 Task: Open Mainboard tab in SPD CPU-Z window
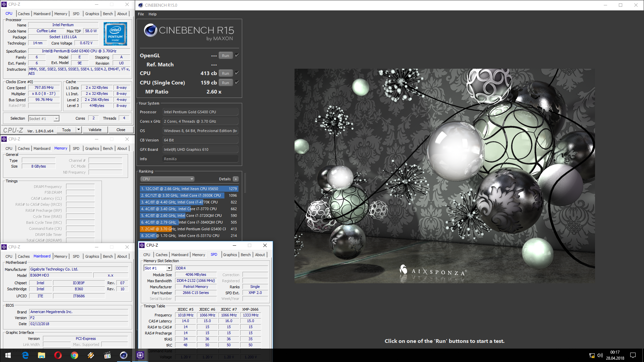coord(180,255)
